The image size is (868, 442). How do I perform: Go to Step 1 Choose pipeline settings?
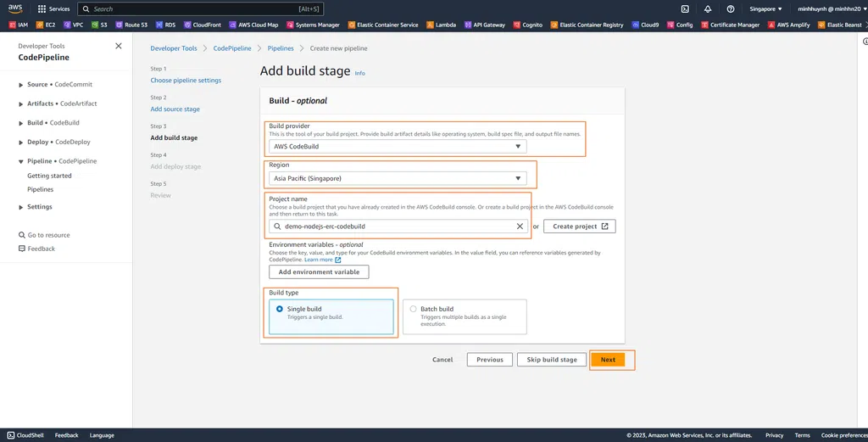tap(186, 81)
